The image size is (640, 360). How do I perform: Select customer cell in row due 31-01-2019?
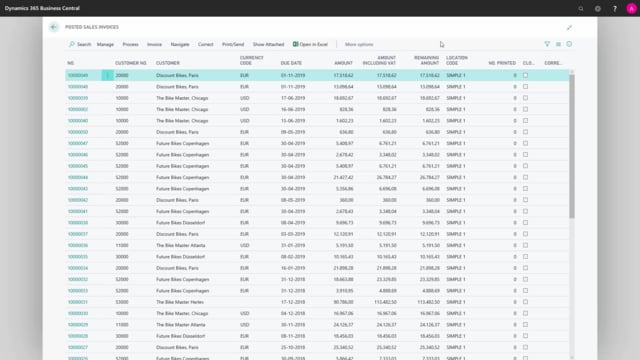(180, 245)
